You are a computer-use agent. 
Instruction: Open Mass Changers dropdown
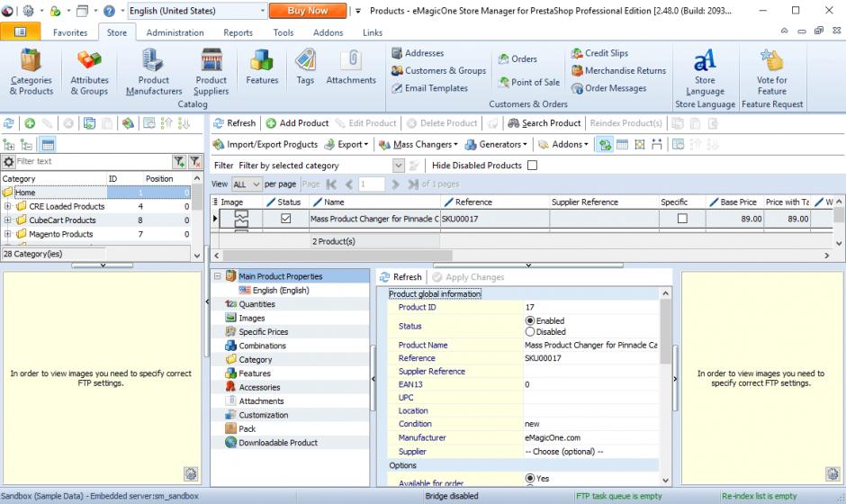418,145
